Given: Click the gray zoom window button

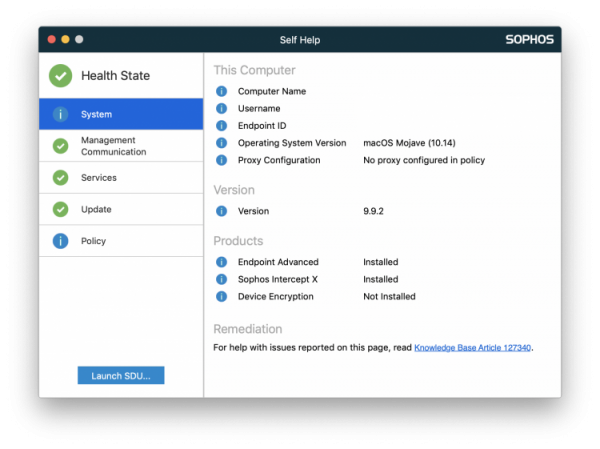Looking at the screenshot, I should [79, 39].
